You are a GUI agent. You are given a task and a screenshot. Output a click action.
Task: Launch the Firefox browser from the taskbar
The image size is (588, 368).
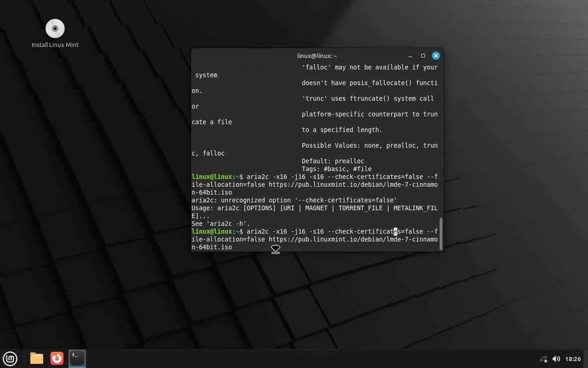click(57, 358)
